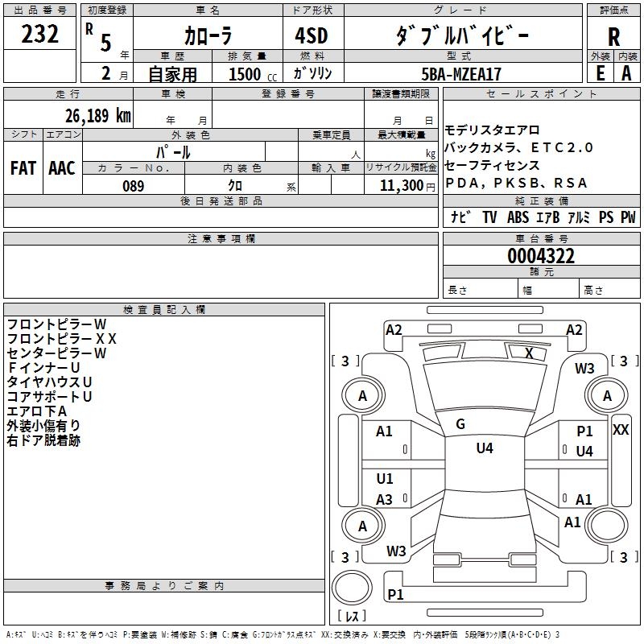The width and height of the screenshot is (644, 644).
Task: Click the U4 roof damage mark
Action: (485, 448)
